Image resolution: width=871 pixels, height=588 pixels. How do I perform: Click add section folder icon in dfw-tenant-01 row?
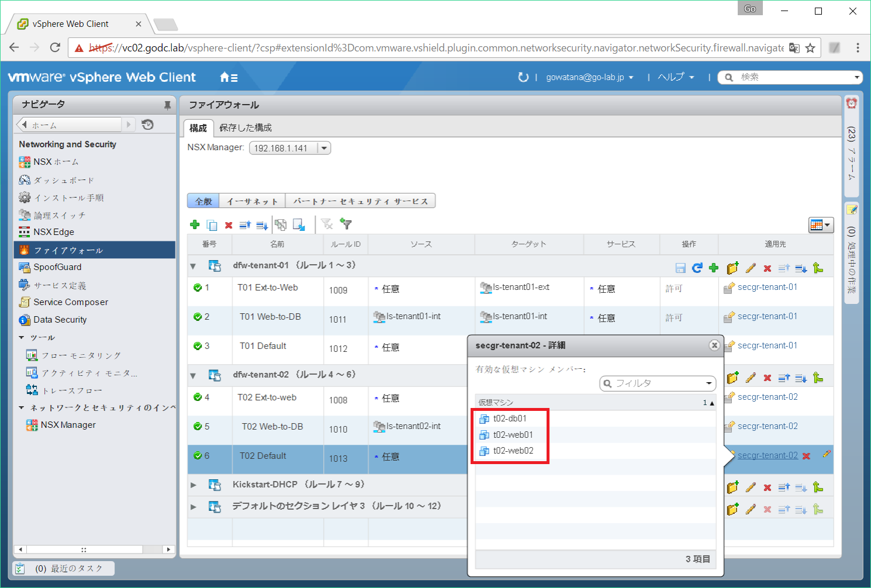point(732,268)
